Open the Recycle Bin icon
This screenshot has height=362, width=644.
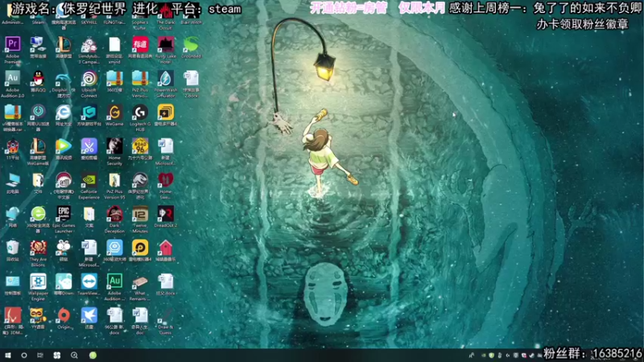[12, 248]
